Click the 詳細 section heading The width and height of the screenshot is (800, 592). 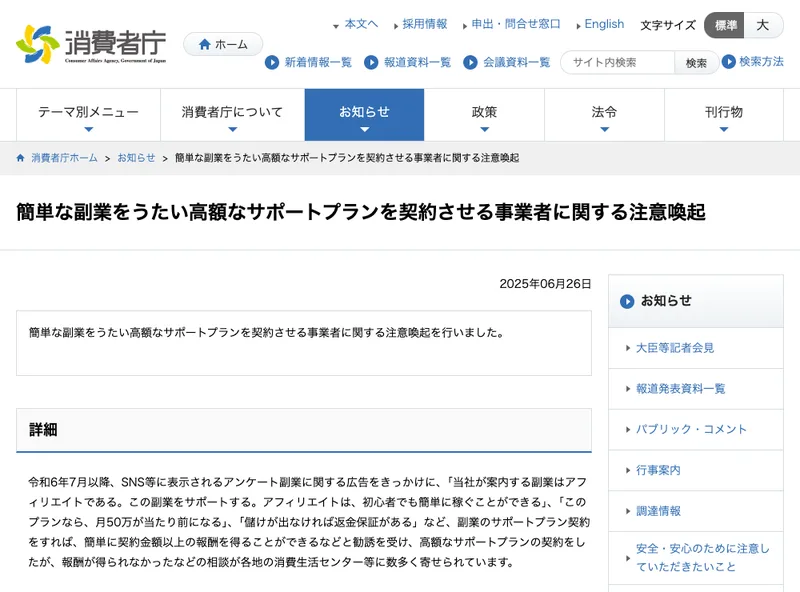(43, 430)
